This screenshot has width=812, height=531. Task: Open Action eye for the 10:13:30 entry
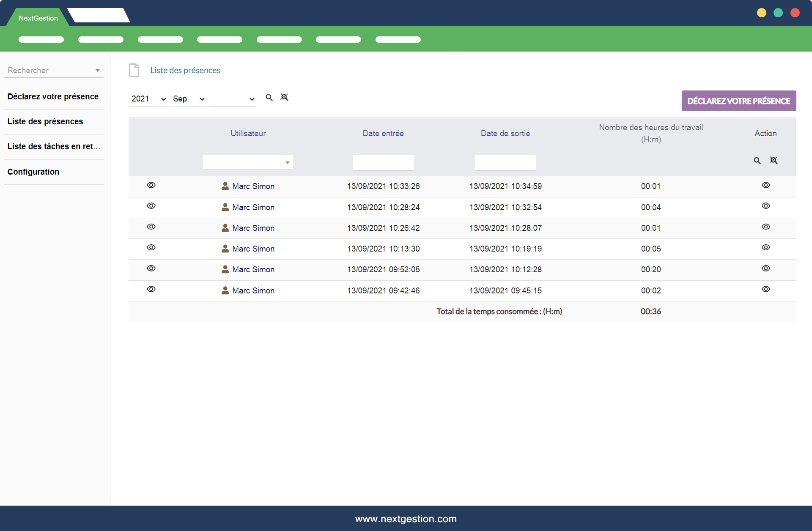click(765, 248)
